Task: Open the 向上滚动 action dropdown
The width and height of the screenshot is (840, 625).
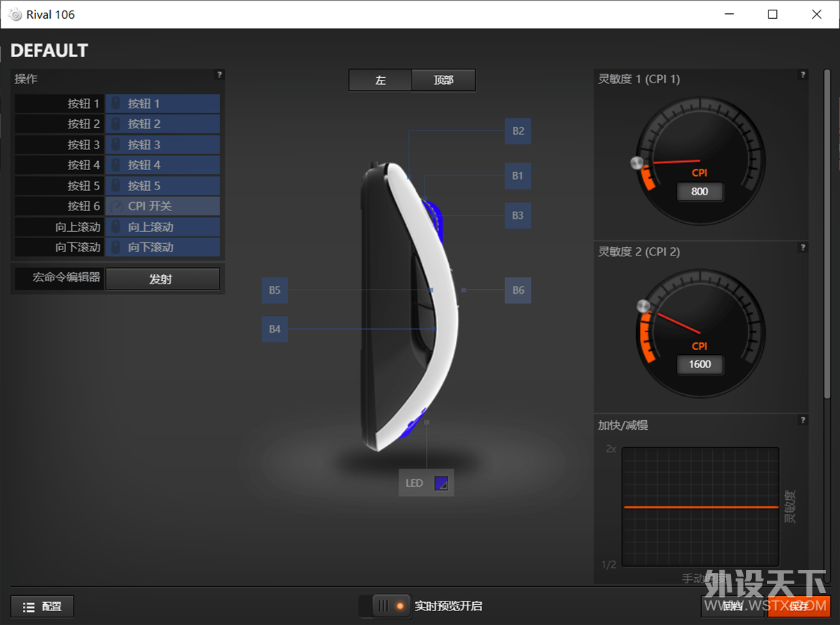Action: pos(163,227)
